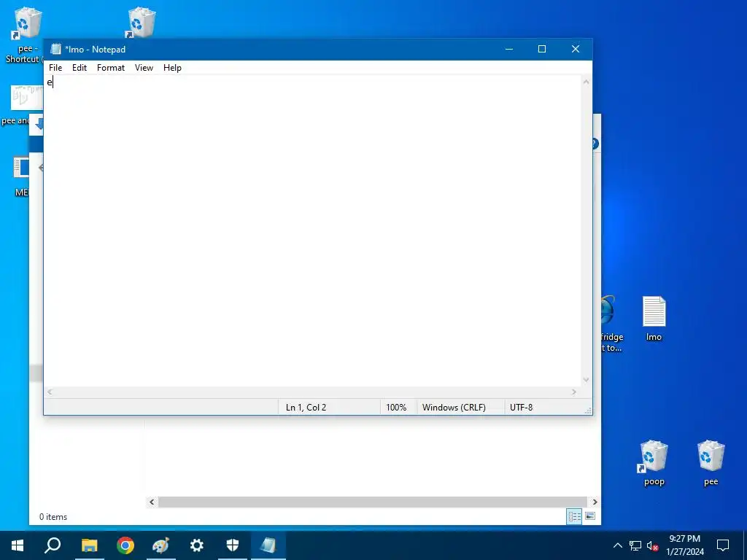Click the UTF-8 encoding status entry
747x560 pixels.
pyautogui.click(x=521, y=407)
